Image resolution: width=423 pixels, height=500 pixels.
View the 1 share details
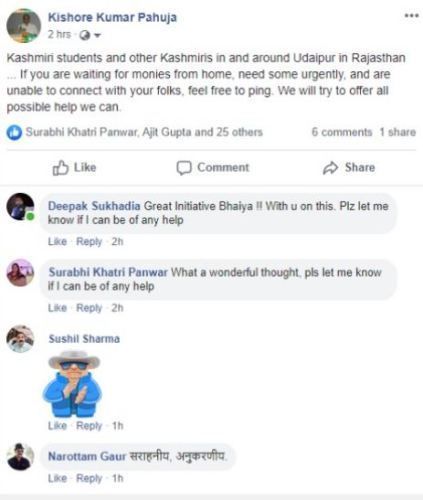398,132
